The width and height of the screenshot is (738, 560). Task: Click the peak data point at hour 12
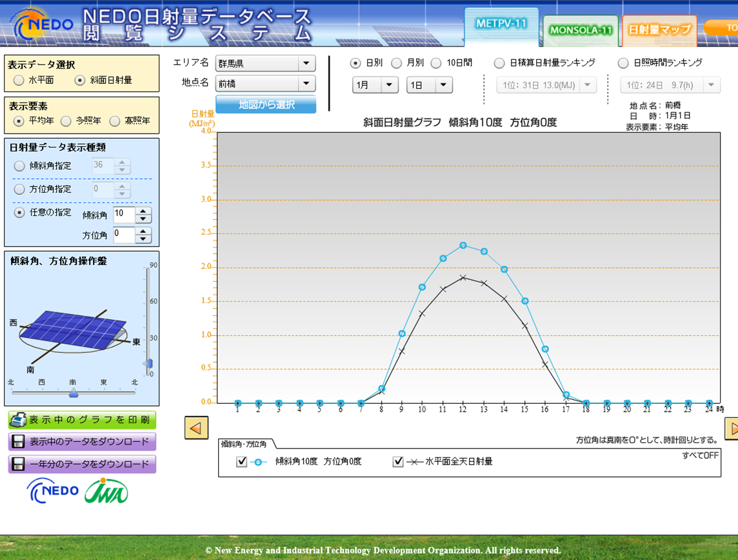pos(463,245)
